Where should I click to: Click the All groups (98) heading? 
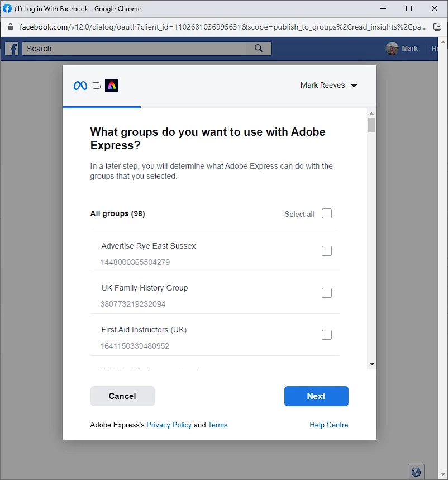click(117, 213)
